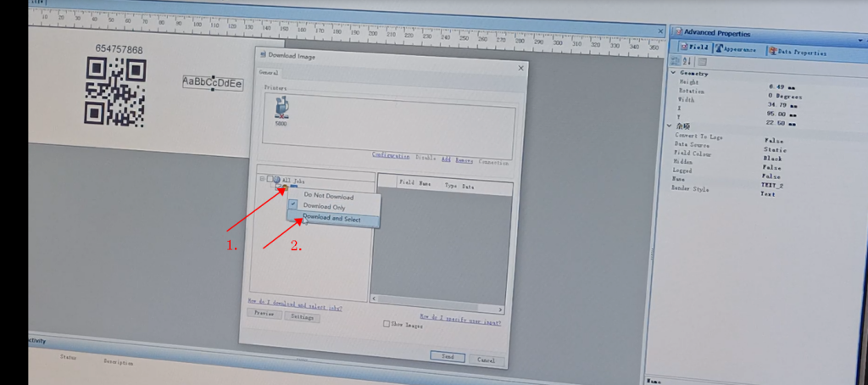Screen dimensions: 868x385
Task: Click the Cancel button in the dialog
Action: pos(486,360)
